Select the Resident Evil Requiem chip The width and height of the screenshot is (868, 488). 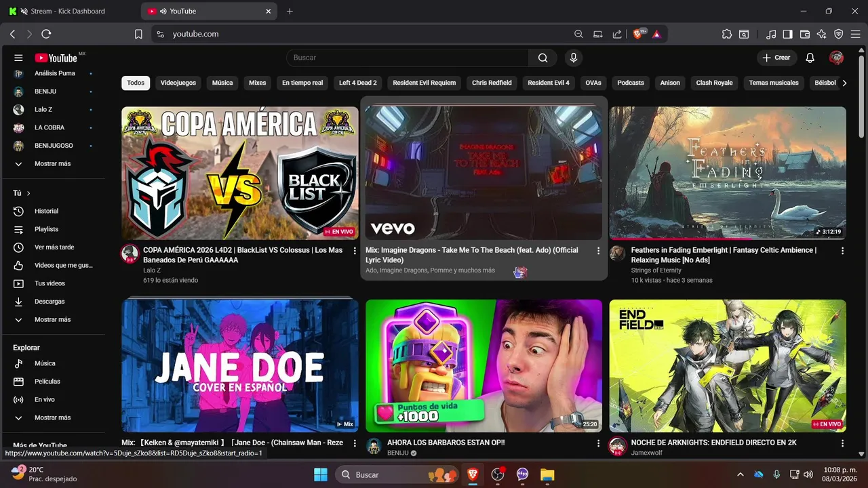[425, 83]
